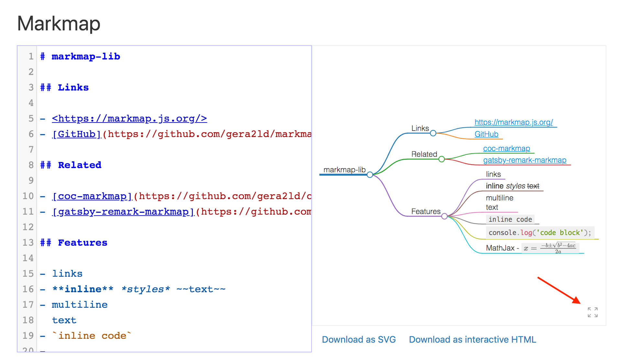Collapse the Related branch node circle
This screenshot has width=627, height=364.
441,159
